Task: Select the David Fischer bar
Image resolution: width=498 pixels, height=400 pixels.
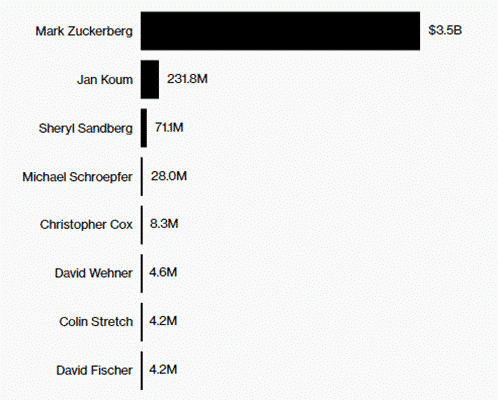Action: click(142, 370)
